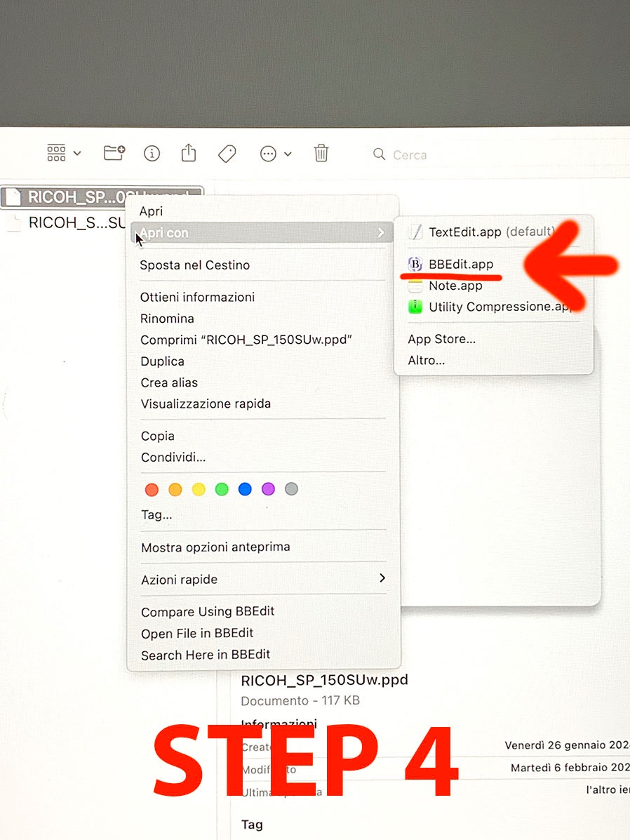Apply the yellow tag color
The image size is (630, 840).
pyautogui.click(x=199, y=489)
